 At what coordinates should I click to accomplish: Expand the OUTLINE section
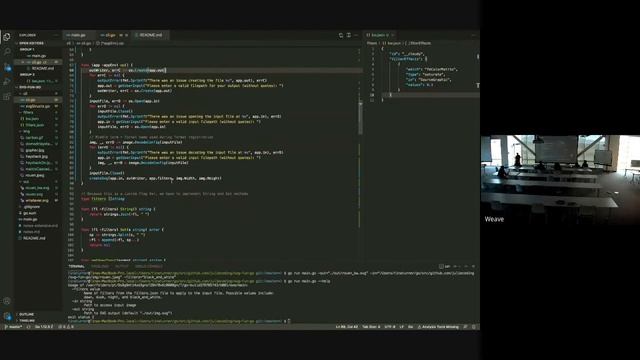click(x=38, y=314)
